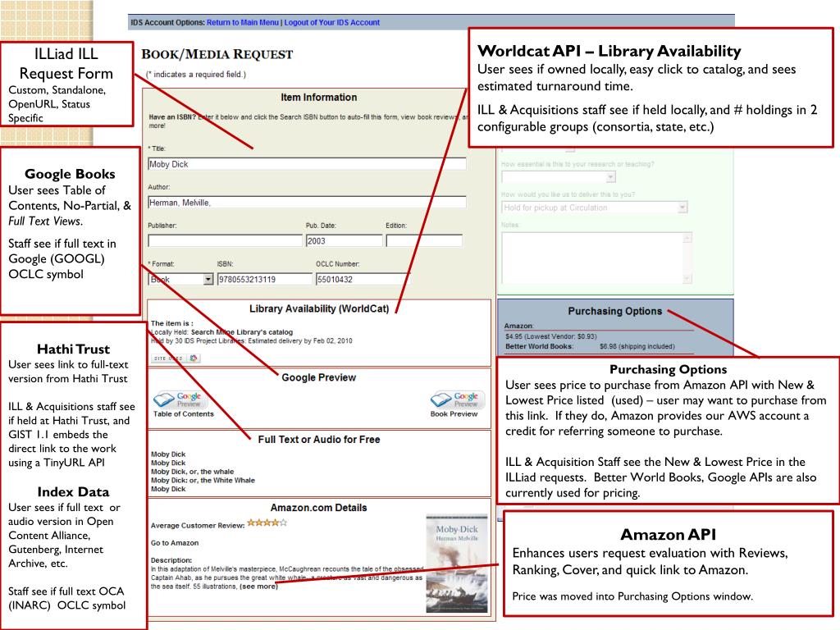Screen dimensions: 840x630
Task: Click Logout of Your IDS Account link
Action: pos(331,22)
